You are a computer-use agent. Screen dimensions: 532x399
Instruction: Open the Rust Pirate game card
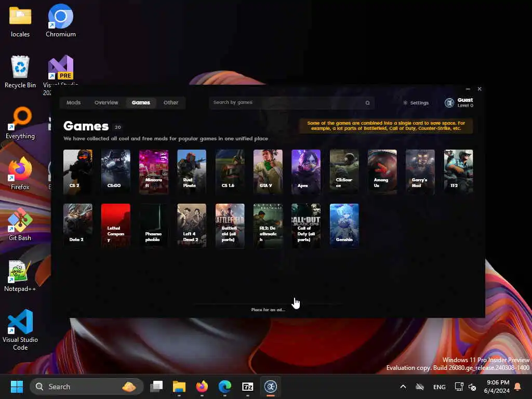(x=192, y=171)
